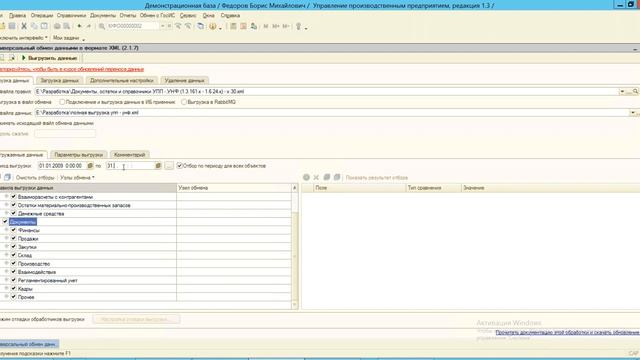Open the Справочники menu
This screenshot has height=360, width=640.
71,16
